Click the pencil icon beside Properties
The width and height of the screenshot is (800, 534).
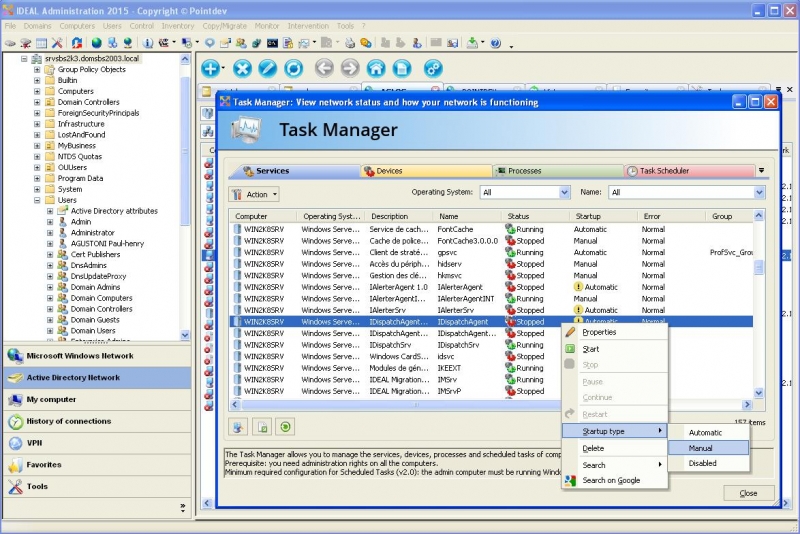pyautogui.click(x=570, y=332)
